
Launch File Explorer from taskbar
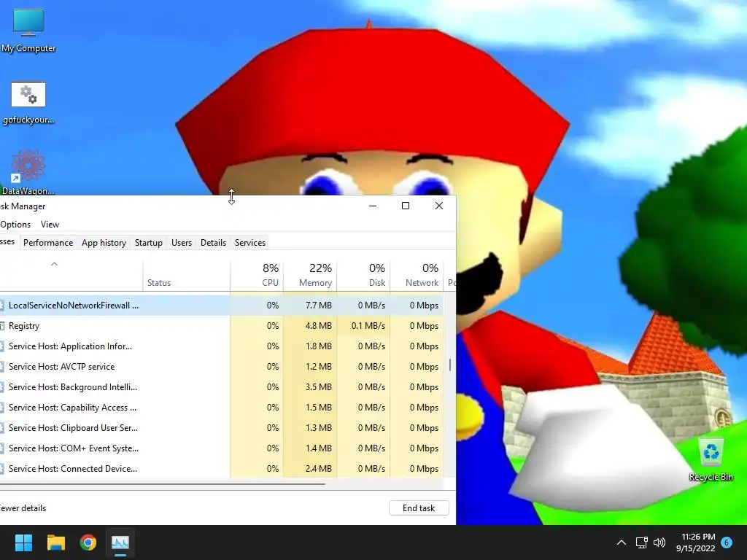tap(55, 542)
